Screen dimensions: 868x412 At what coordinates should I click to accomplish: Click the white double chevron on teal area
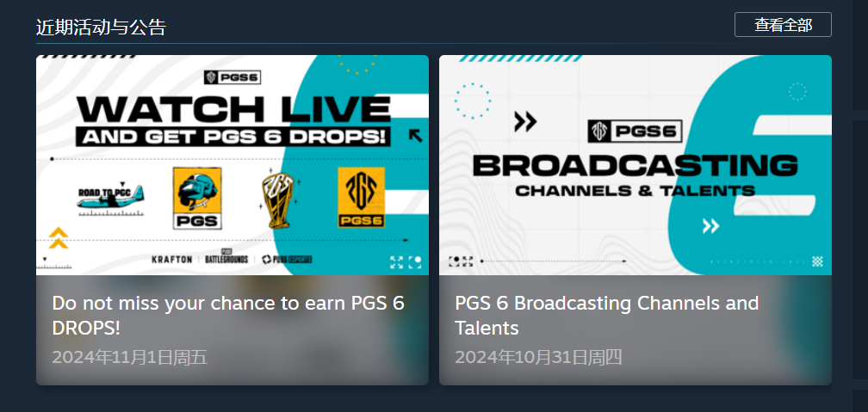click(x=710, y=225)
